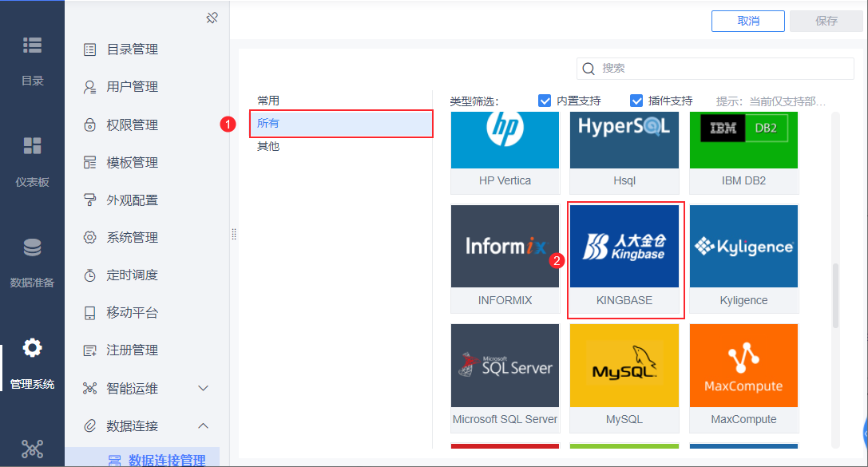Viewport: 868px width, 467px height.
Task: Switch to the 其他 category
Action: tap(268, 146)
